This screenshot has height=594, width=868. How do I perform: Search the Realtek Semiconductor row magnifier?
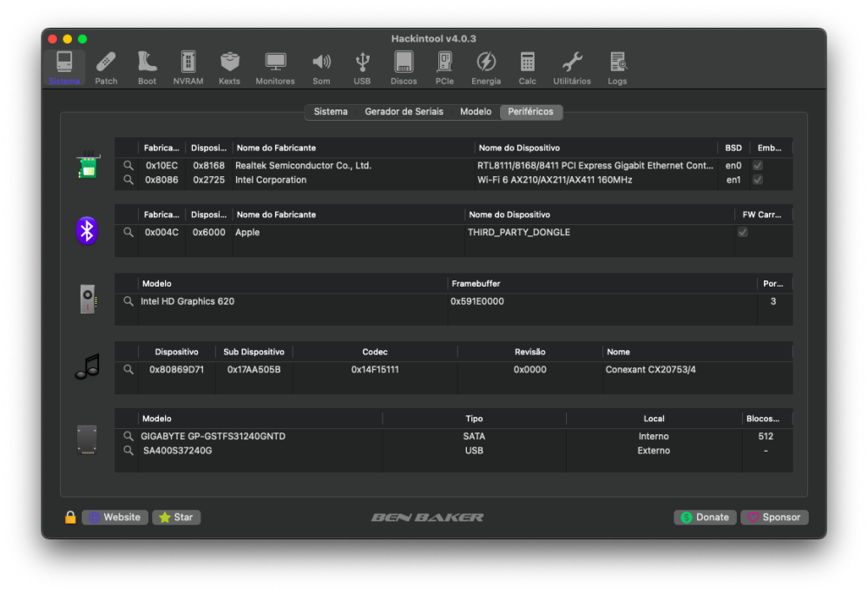(x=128, y=166)
